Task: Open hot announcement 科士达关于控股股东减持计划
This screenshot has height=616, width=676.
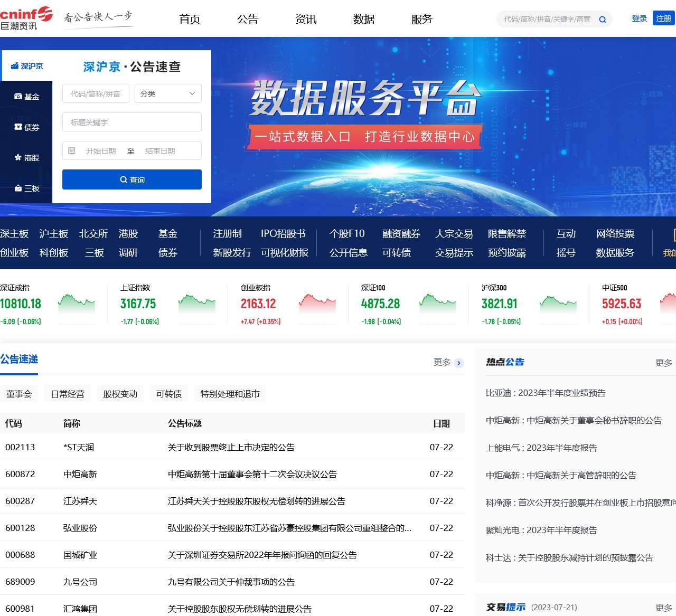Action: pyautogui.click(x=569, y=557)
